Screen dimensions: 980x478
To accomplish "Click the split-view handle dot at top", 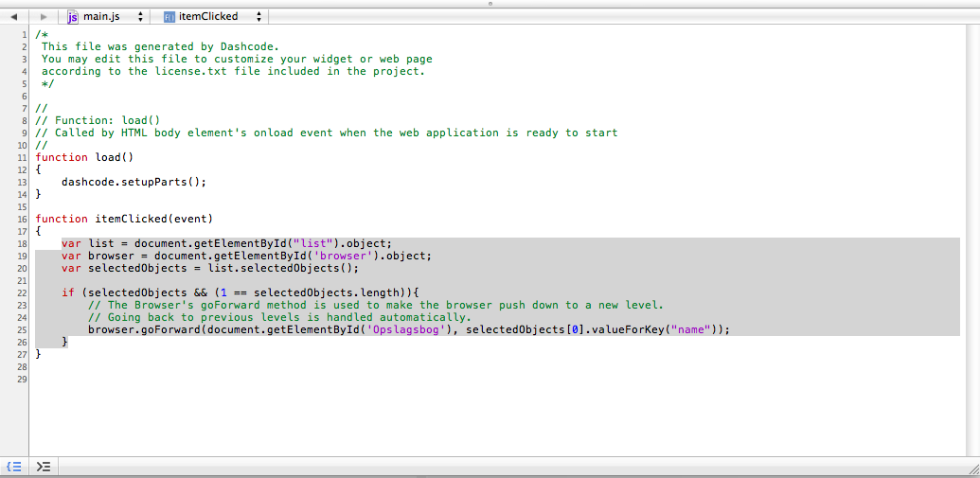I will pos(490,3).
